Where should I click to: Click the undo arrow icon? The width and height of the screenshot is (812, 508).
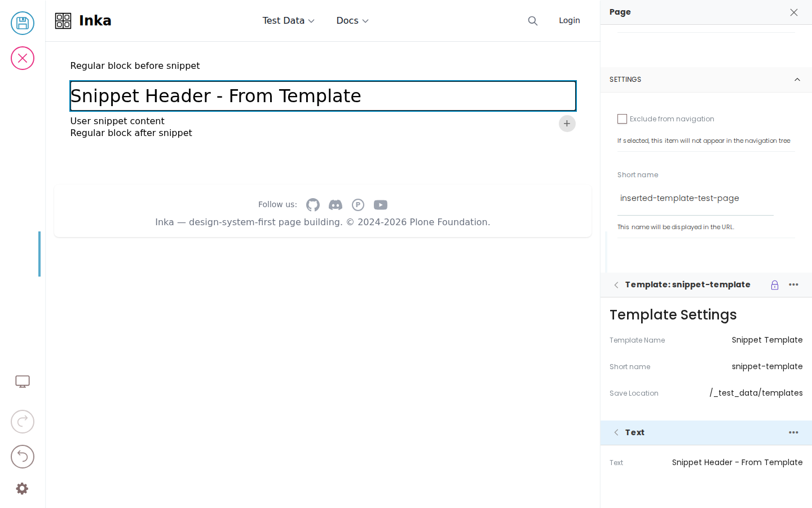(23, 457)
